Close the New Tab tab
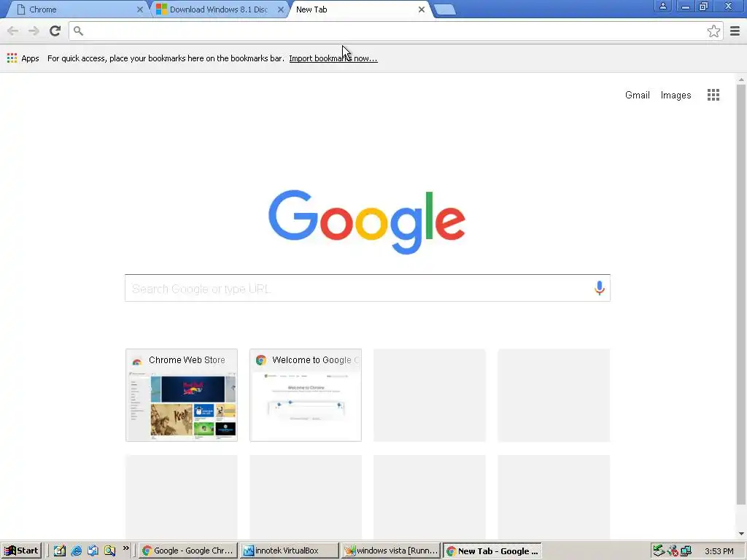 point(421,9)
